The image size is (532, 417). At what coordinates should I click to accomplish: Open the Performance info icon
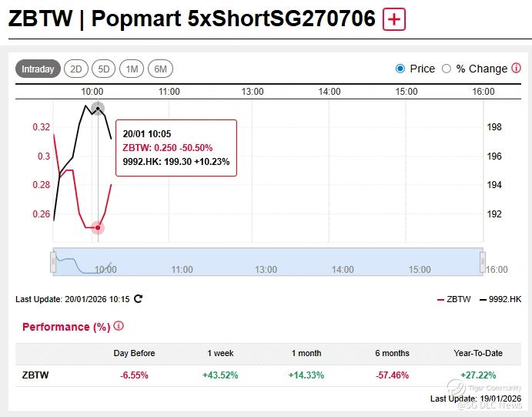(x=119, y=326)
